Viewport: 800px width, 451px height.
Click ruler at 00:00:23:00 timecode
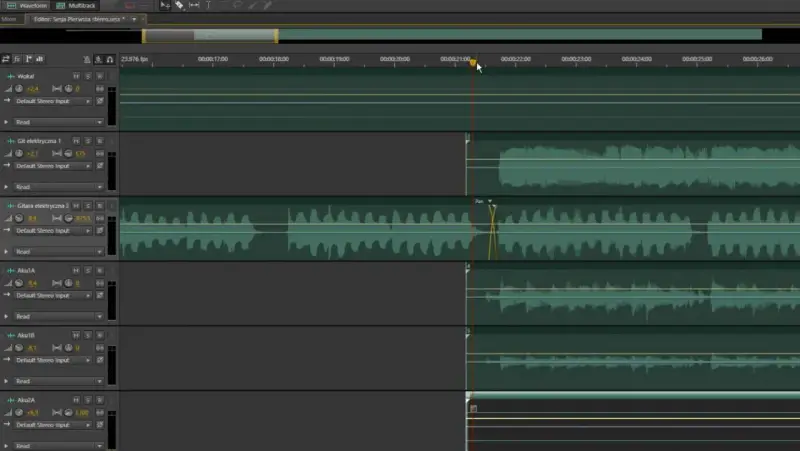click(576, 59)
